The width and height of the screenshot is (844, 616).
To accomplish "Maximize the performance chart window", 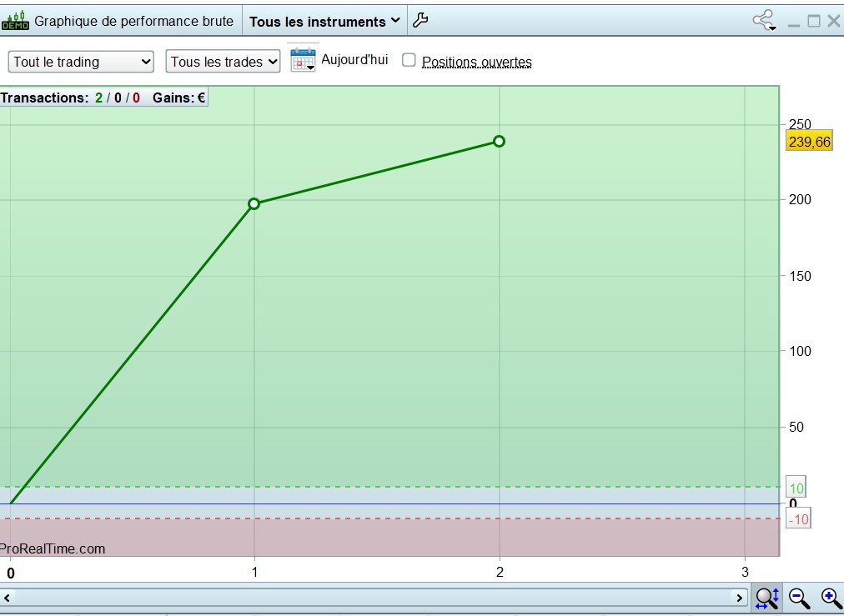I will (814, 21).
